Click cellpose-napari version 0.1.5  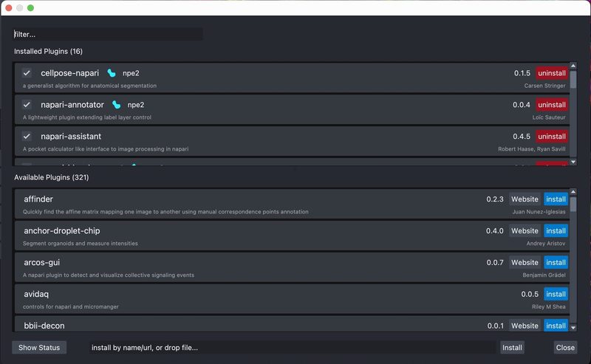coord(522,73)
